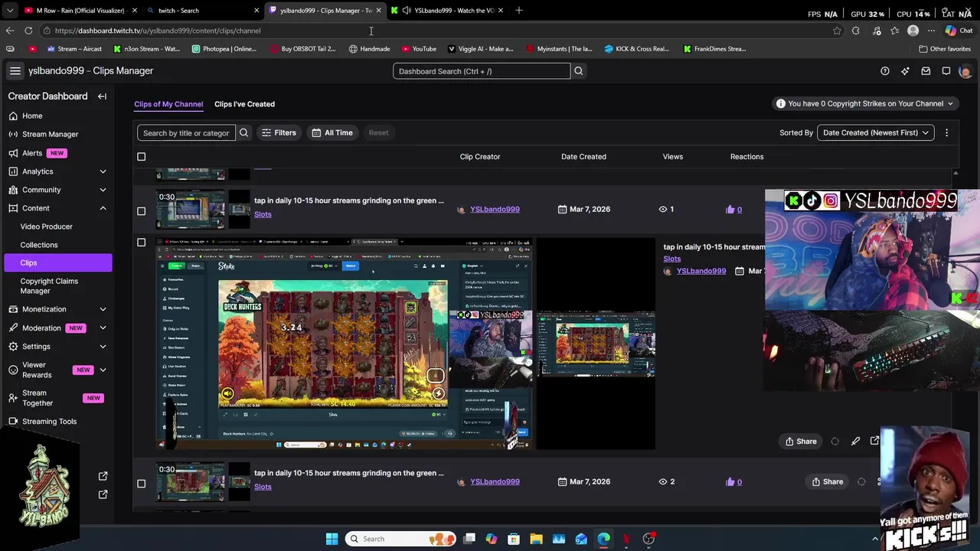Open the Filters button
This screenshot has width=980, height=551.
(x=279, y=132)
